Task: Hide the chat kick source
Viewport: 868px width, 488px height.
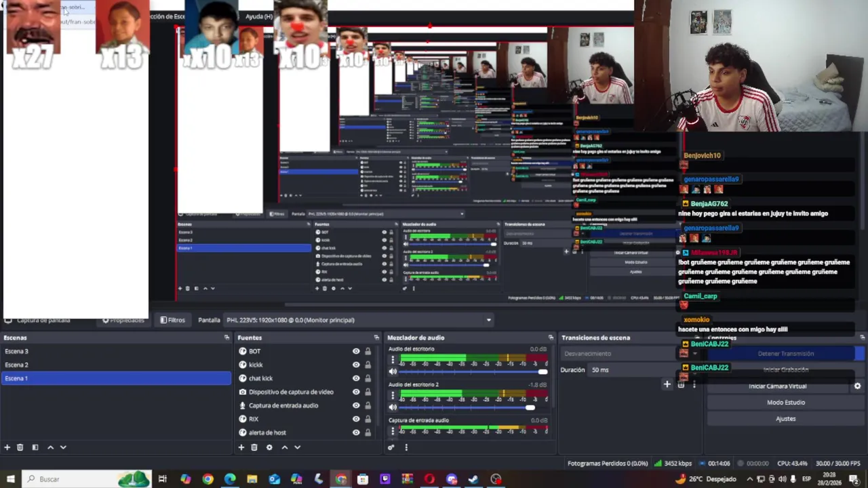Action: coord(356,378)
